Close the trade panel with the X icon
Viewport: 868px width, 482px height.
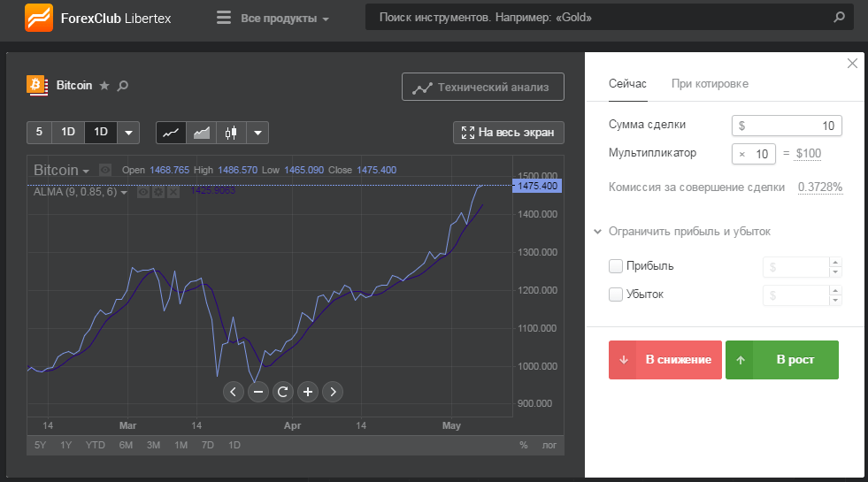pos(852,63)
